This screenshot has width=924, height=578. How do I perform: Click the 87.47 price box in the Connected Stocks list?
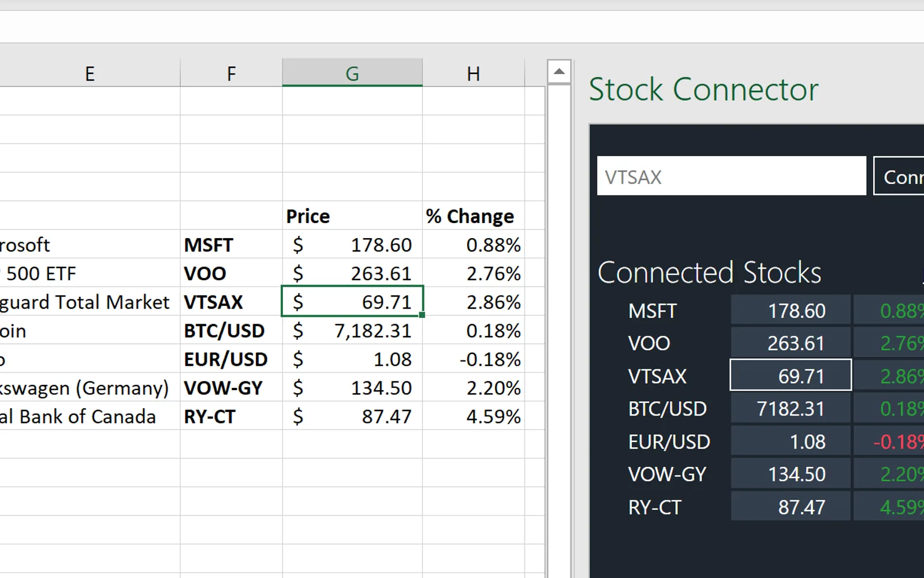[791, 506]
